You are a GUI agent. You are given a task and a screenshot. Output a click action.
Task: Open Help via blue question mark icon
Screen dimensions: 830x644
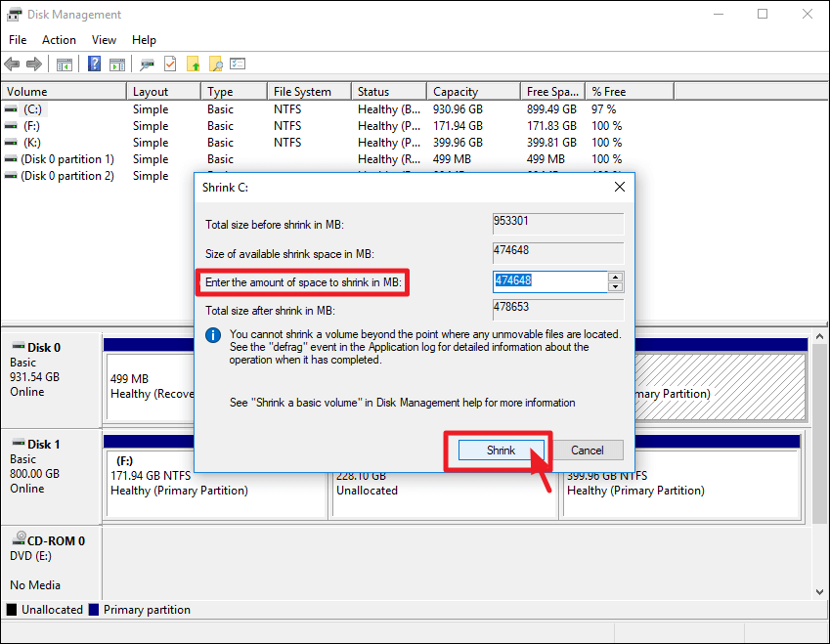point(94,64)
